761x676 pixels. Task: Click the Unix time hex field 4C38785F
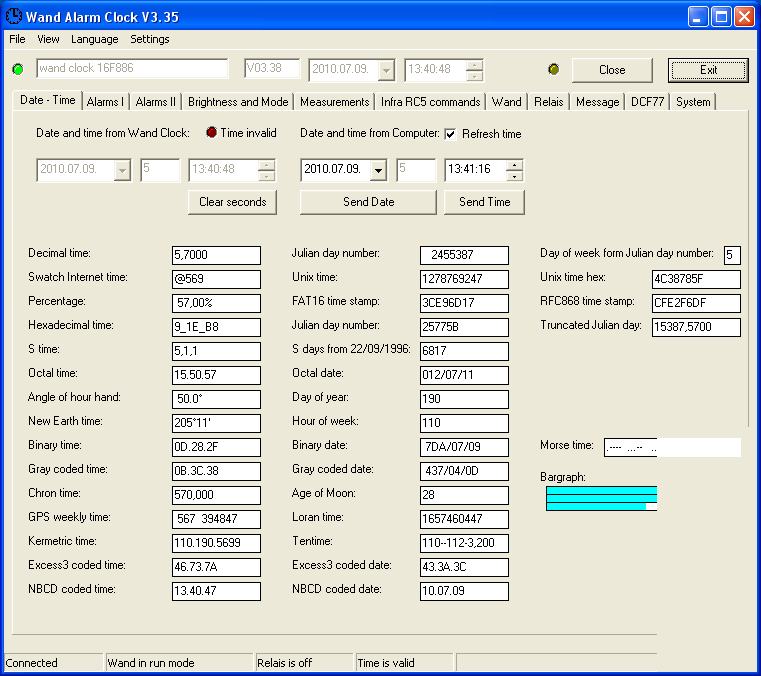(696, 279)
